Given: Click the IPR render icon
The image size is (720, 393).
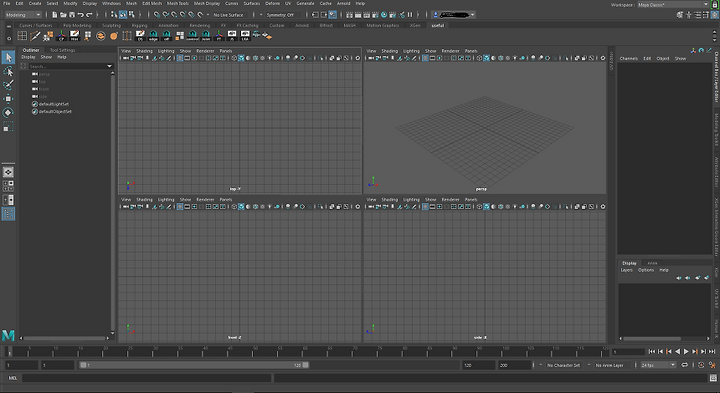Looking at the screenshot, I should pyautogui.click(x=367, y=15).
